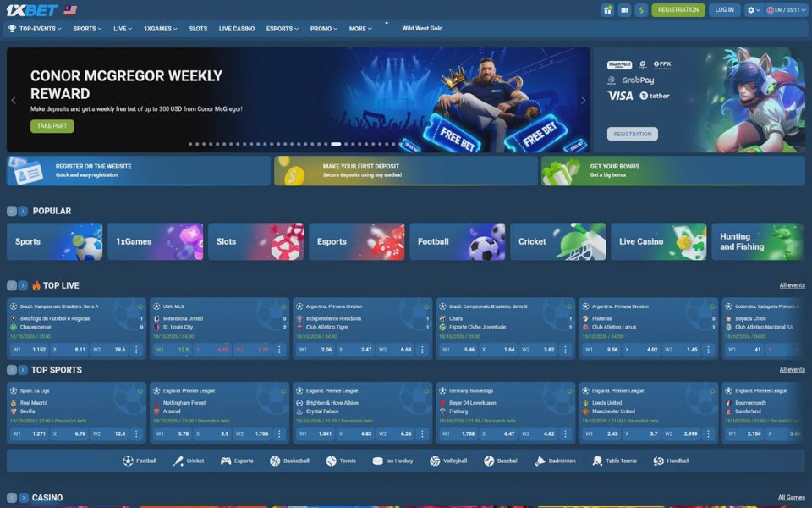The width and height of the screenshot is (812, 508).
Task: Open the bet slip ticket icon in header
Action: (624, 10)
